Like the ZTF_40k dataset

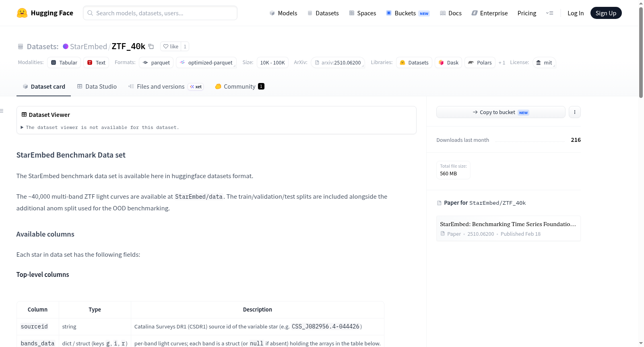(x=171, y=46)
